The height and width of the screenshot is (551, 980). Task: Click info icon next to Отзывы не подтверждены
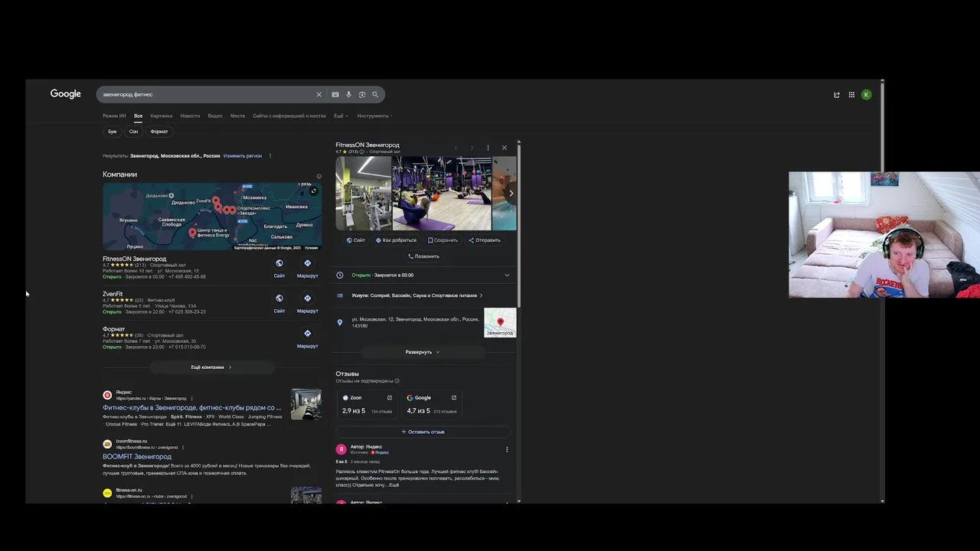(x=397, y=381)
